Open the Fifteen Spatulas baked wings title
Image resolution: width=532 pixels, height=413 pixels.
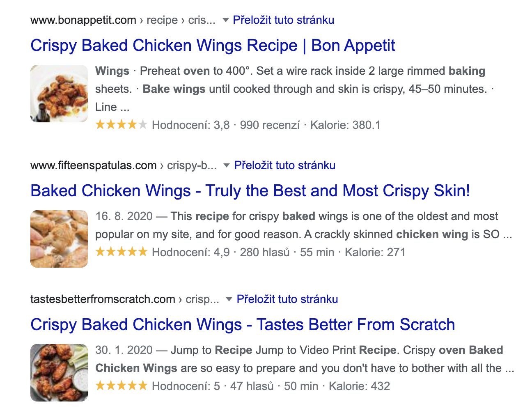tap(250, 191)
